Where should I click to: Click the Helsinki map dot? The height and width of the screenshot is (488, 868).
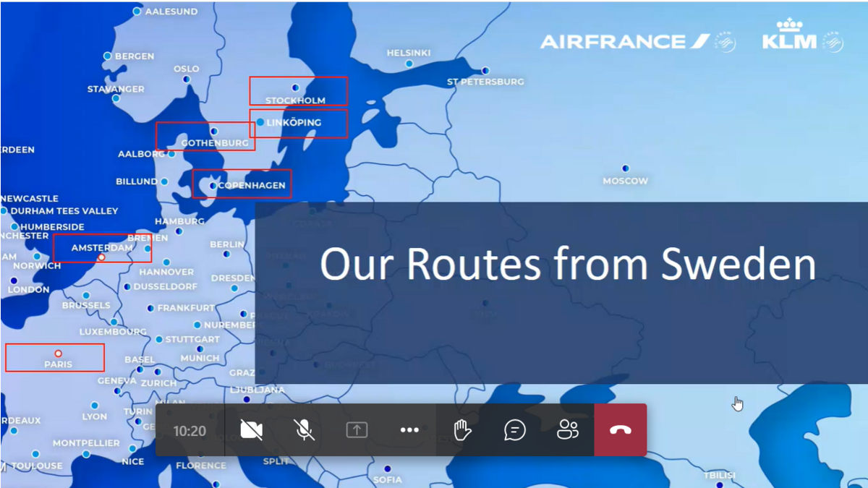tap(409, 64)
